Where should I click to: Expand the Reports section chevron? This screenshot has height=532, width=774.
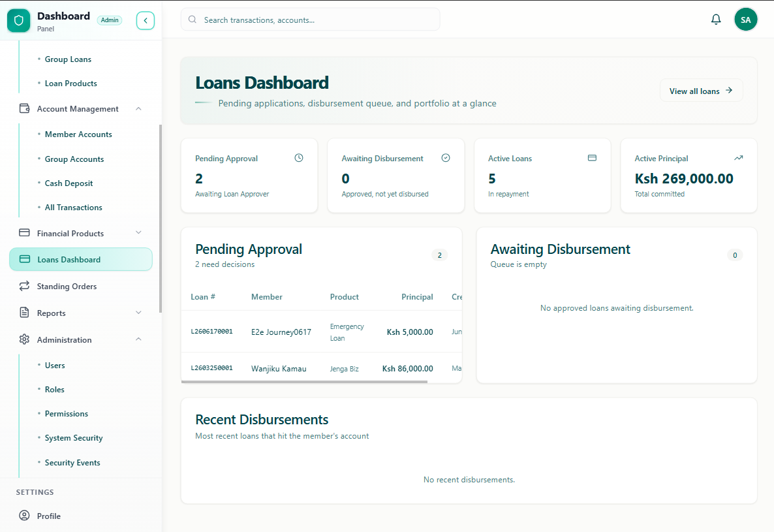click(x=138, y=313)
